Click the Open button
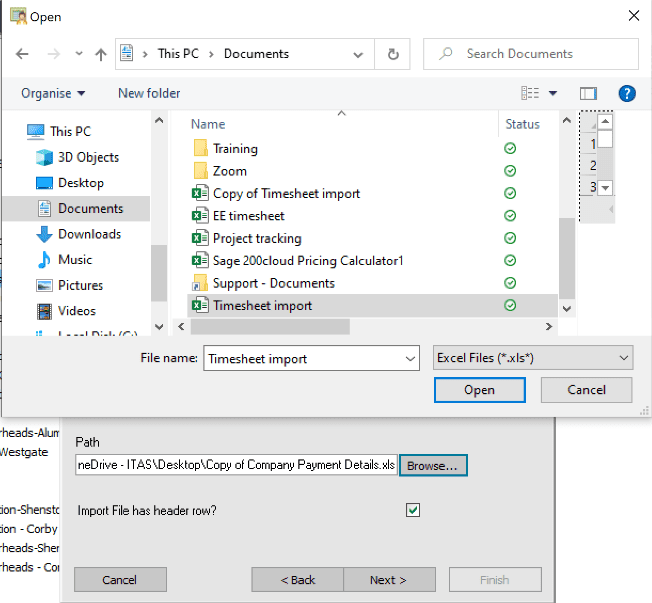 [x=479, y=390]
